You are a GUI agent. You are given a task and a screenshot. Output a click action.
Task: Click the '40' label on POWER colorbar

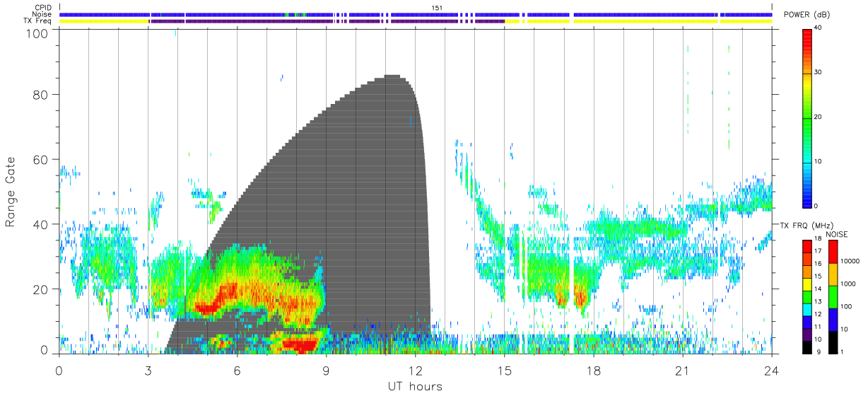pos(819,28)
